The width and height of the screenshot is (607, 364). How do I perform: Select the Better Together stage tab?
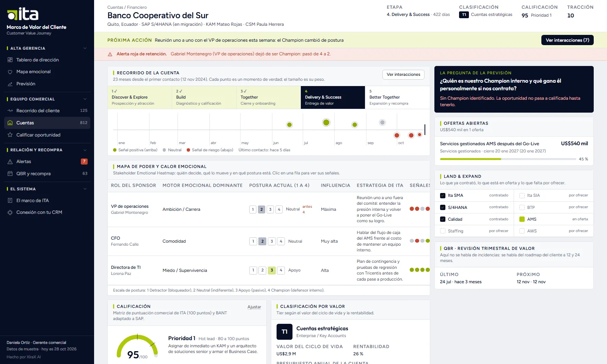[x=397, y=97]
